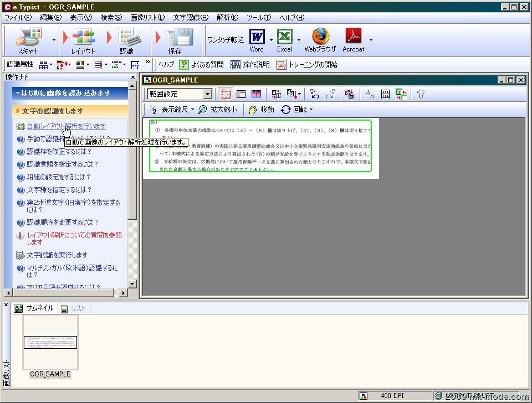Open the Webブラウザ transfer icon
The width and height of the screenshot is (532, 403).
coord(320,39)
